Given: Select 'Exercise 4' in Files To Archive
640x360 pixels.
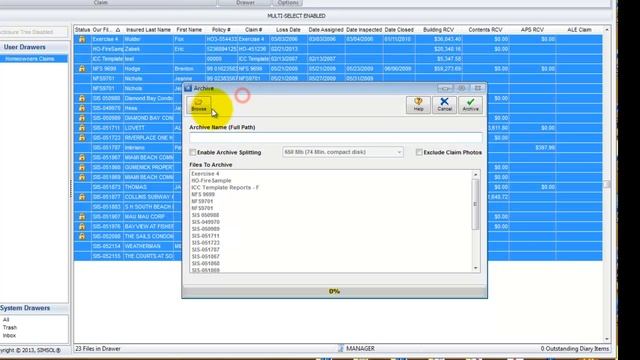Looking at the screenshot, I should 205,173.
